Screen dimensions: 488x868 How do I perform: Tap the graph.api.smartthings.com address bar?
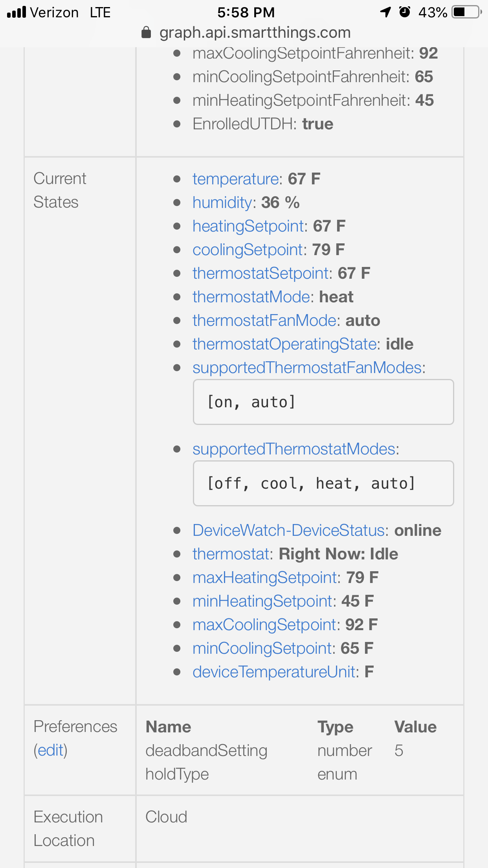pyautogui.click(x=255, y=33)
